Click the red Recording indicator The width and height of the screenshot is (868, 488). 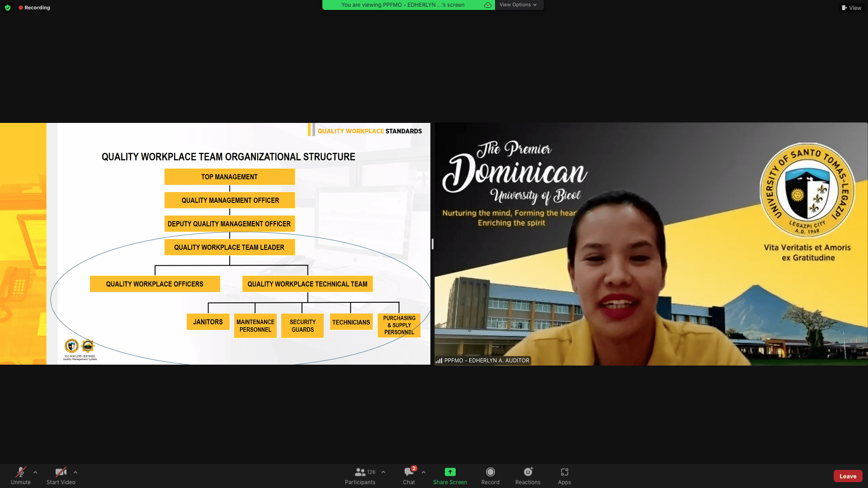[x=34, y=8]
